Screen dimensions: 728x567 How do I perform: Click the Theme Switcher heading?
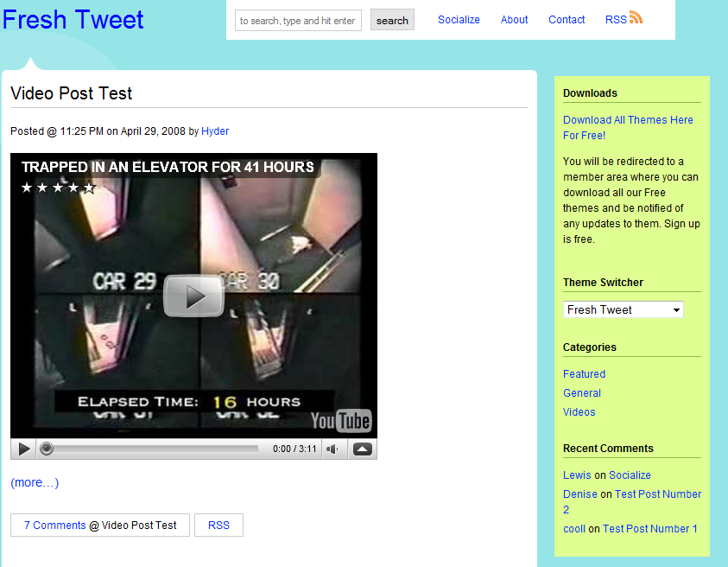point(603,283)
